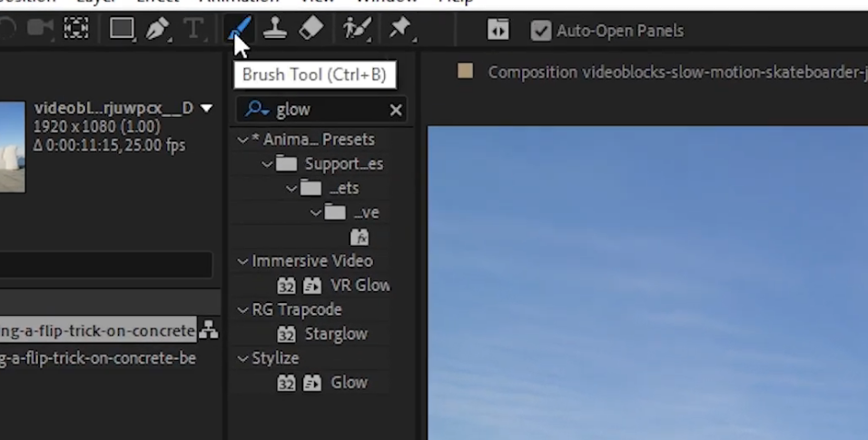
Task: Select the fx animation preset icon
Action: click(360, 238)
